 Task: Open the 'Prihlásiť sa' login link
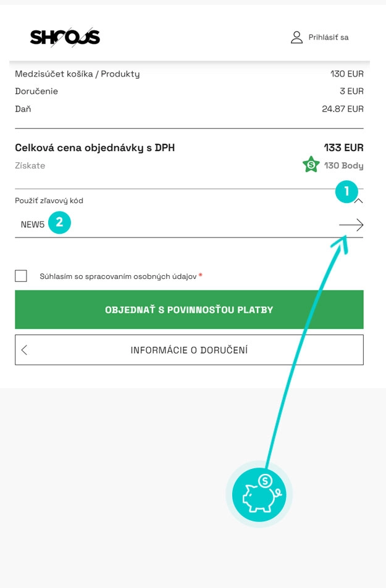tap(328, 38)
